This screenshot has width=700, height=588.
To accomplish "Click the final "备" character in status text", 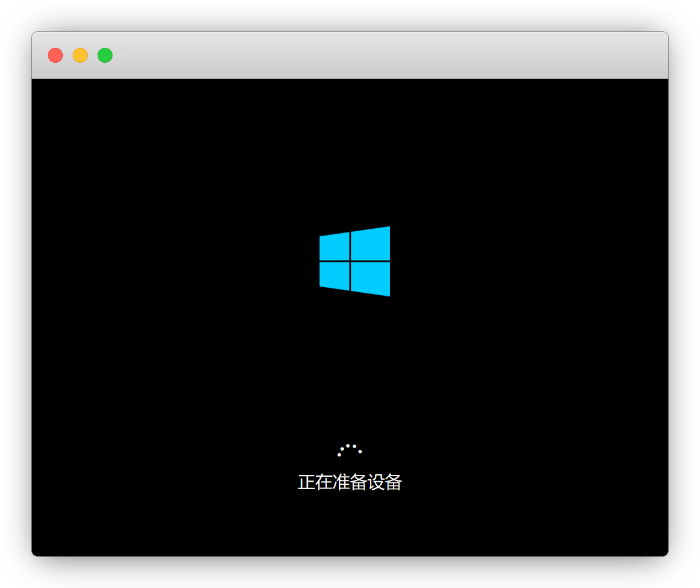I will [393, 482].
